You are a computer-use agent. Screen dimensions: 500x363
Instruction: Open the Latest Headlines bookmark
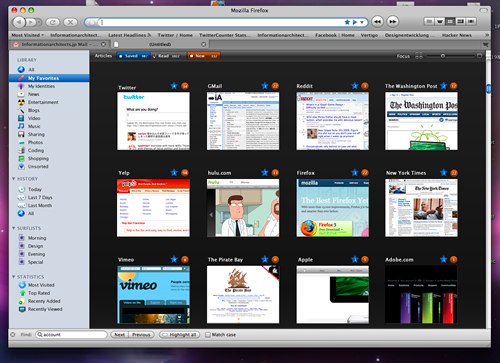click(x=129, y=35)
